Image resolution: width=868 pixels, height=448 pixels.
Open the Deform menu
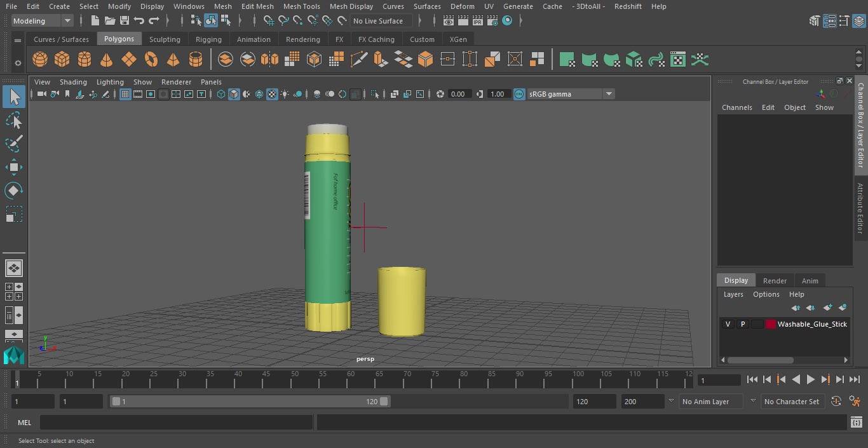(x=462, y=6)
